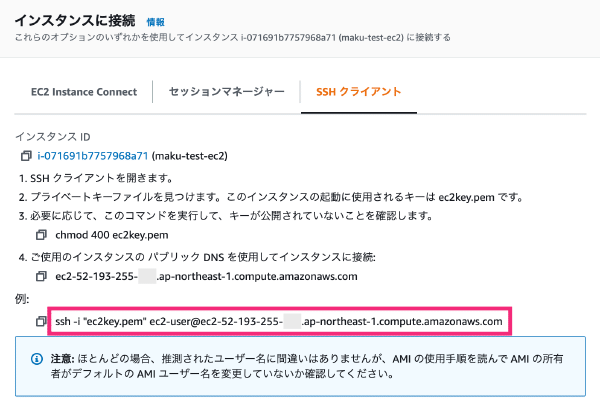
Task: Open instance link i-071691b7757968a71
Action: coord(93,156)
